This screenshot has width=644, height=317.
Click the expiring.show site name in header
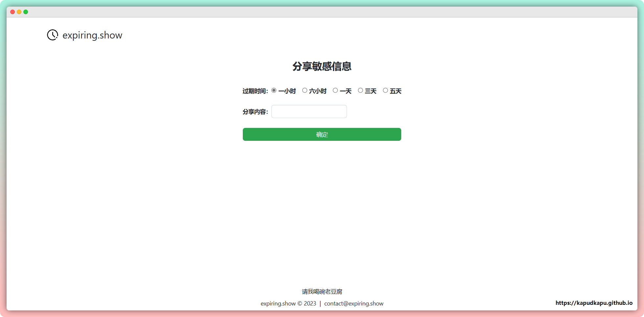pyautogui.click(x=92, y=35)
